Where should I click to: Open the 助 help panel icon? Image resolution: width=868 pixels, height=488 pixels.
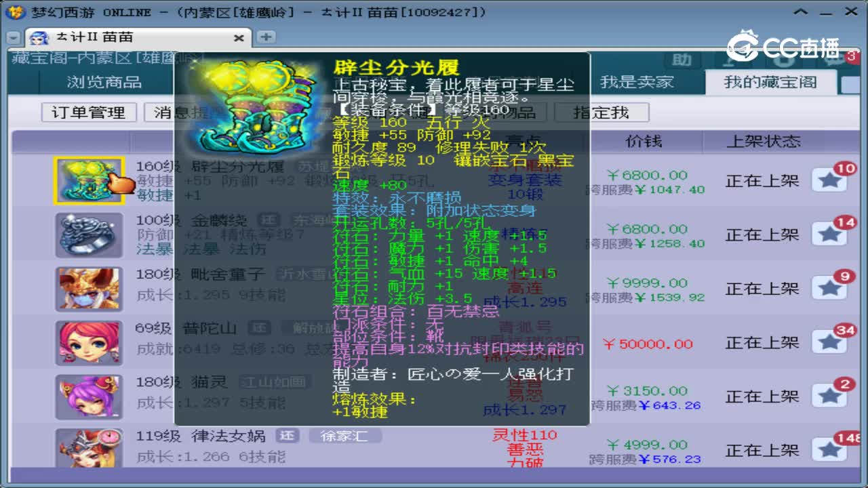[682, 60]
